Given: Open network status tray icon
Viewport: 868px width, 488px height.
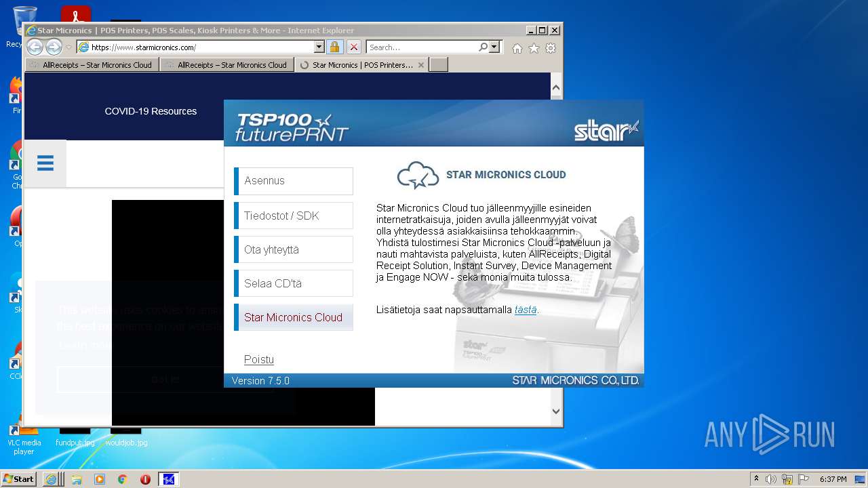Looking at the screenshot, I should [787, 479].
